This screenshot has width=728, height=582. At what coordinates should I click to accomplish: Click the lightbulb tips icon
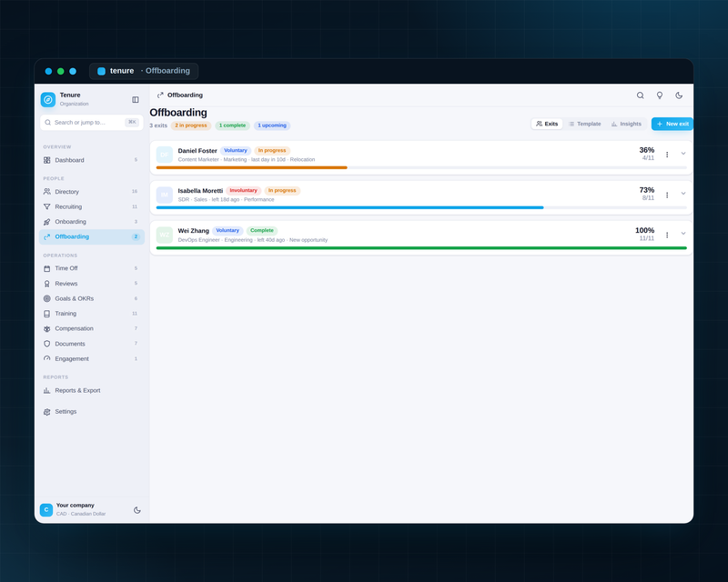[659, 95]
